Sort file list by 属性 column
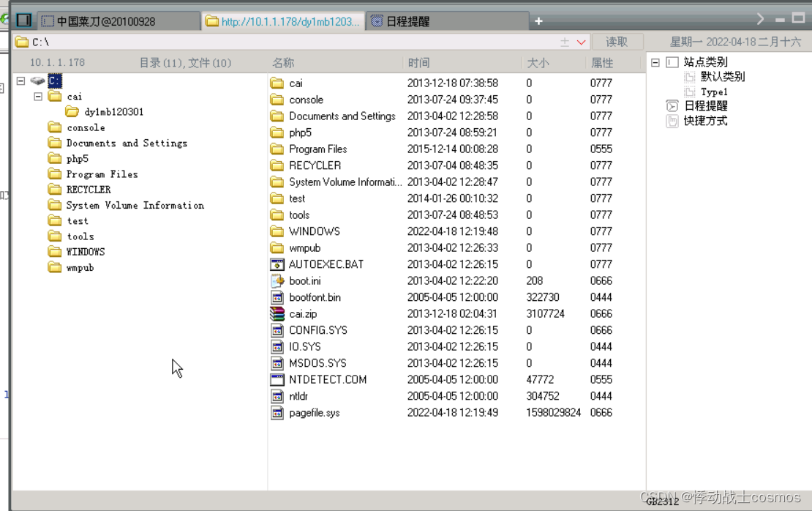 coord(602,63)
